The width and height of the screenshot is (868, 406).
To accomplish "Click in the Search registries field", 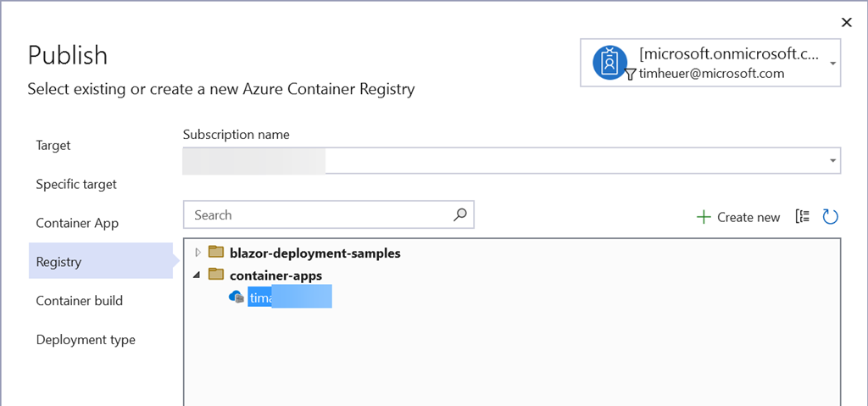I will pos(328,215).
